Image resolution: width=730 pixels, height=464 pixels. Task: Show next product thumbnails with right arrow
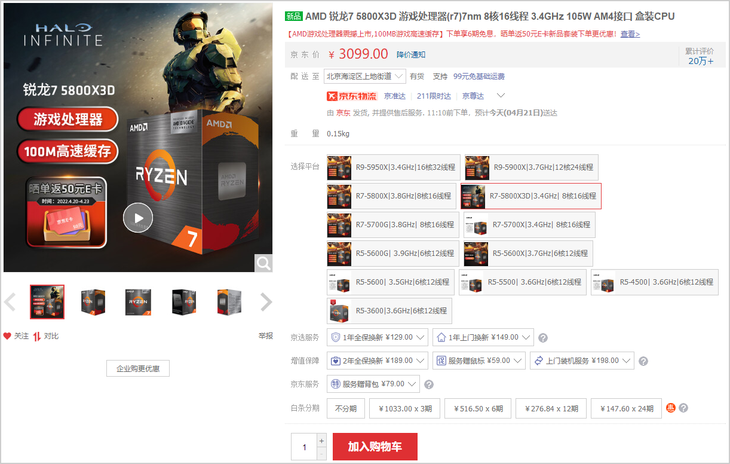pos(266,301)
